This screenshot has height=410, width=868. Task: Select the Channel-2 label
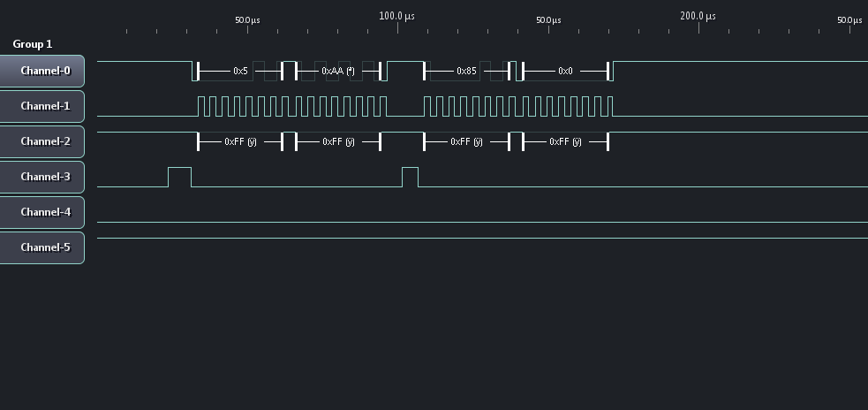click(42, 142)
